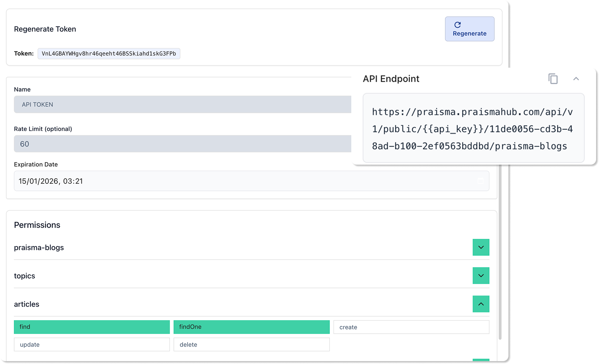Enable the update permission for articles
599x364 pixels.
point(92,344)
